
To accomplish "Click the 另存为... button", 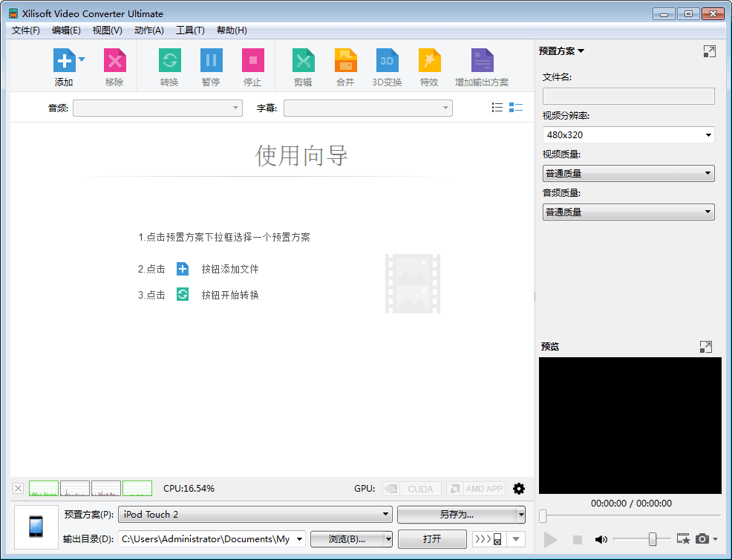I will 457,514.
